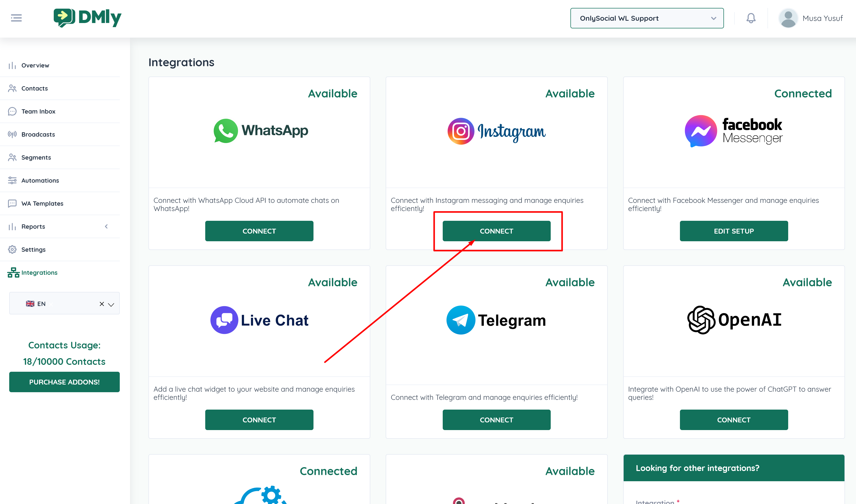Go to WA Templates menu item
856x504 pixels.
[42, 203]
